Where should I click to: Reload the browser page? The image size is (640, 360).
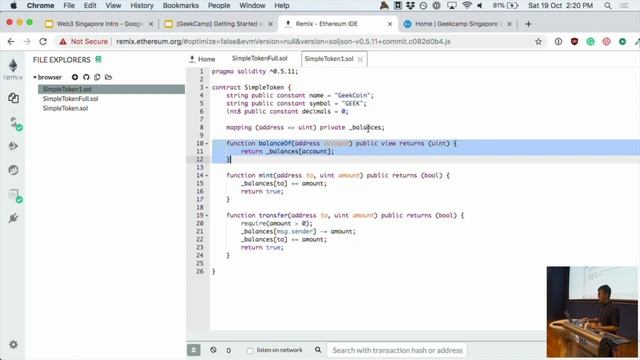43,41
